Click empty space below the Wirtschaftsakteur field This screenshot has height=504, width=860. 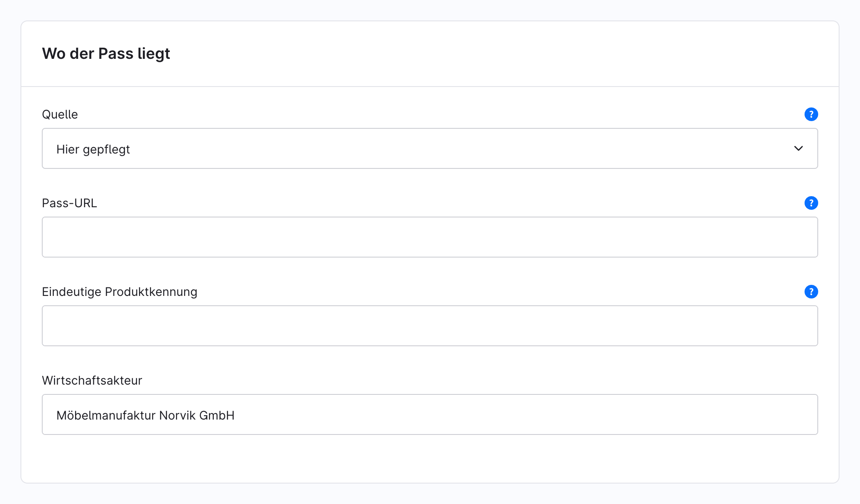430,459
